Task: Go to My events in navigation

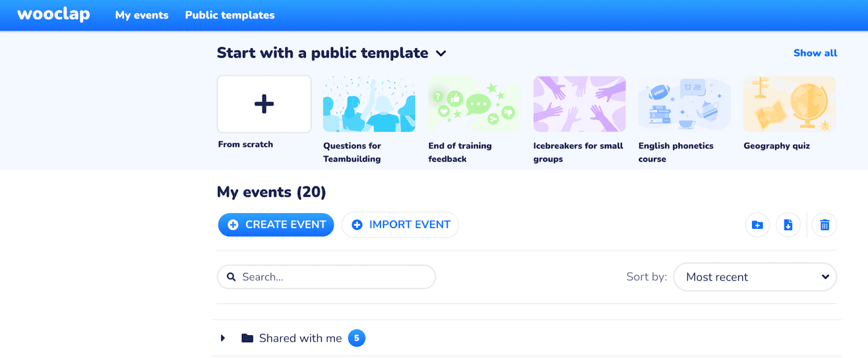Action: tap(142, 15)
